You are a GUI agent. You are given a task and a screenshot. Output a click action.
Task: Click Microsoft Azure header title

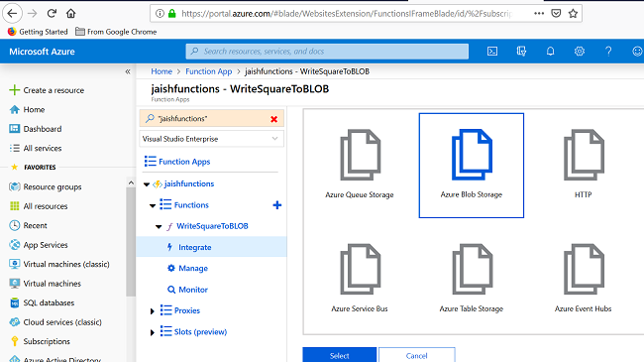[x=42, y=52]
